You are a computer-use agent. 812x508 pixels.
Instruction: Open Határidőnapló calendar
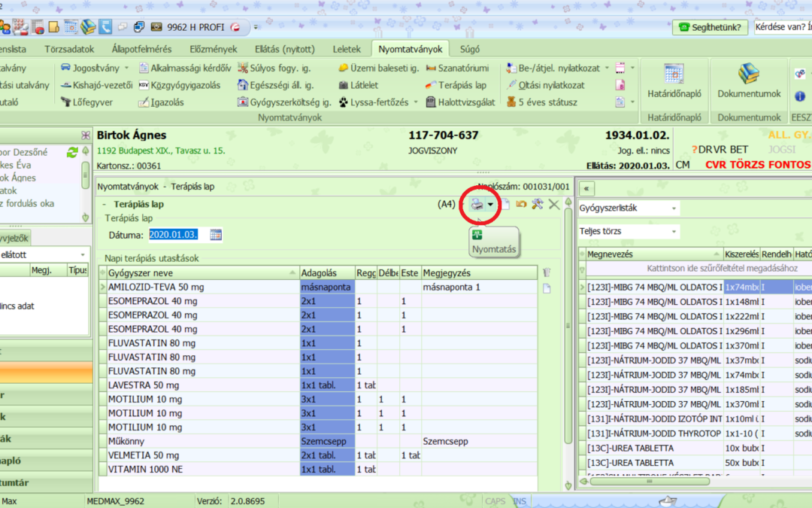pos(674,83)
